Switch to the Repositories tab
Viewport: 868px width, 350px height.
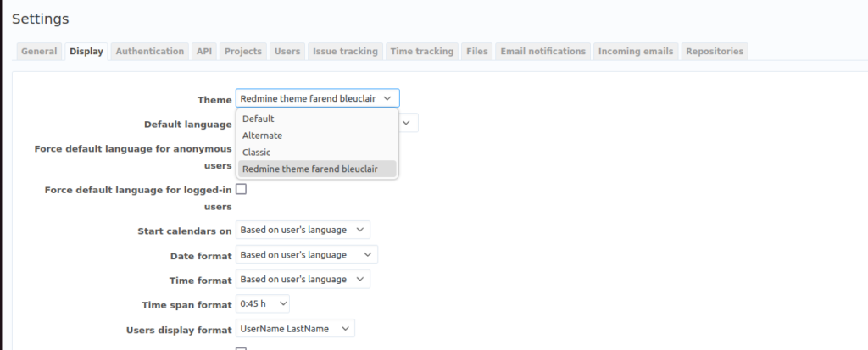coord(715,52)
